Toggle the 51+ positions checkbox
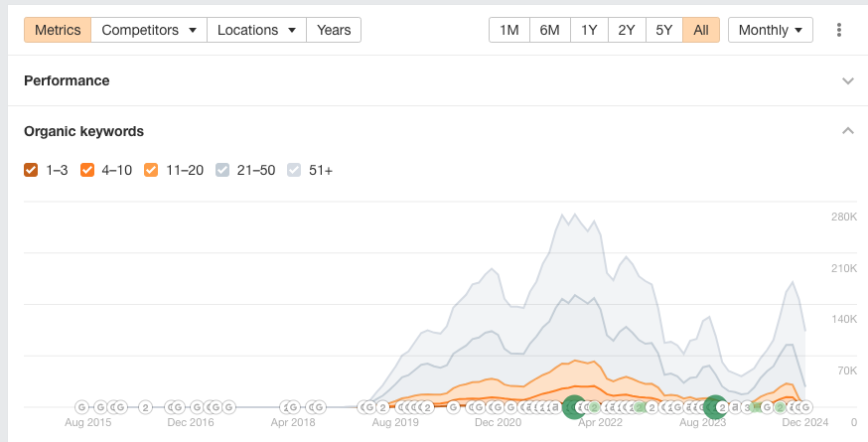 294,170
